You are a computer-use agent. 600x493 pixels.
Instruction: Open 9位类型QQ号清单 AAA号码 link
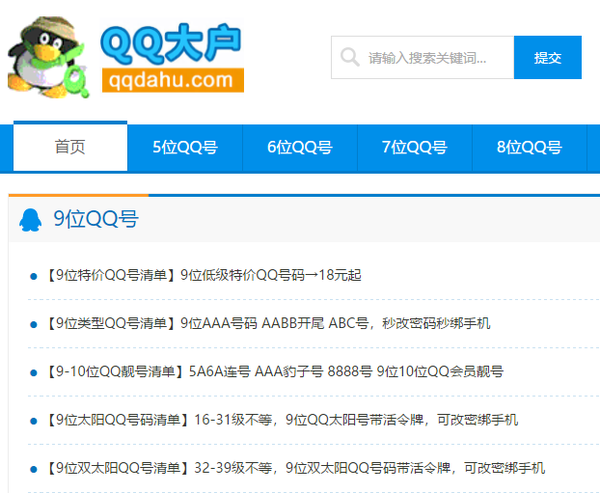click(267, 323)
